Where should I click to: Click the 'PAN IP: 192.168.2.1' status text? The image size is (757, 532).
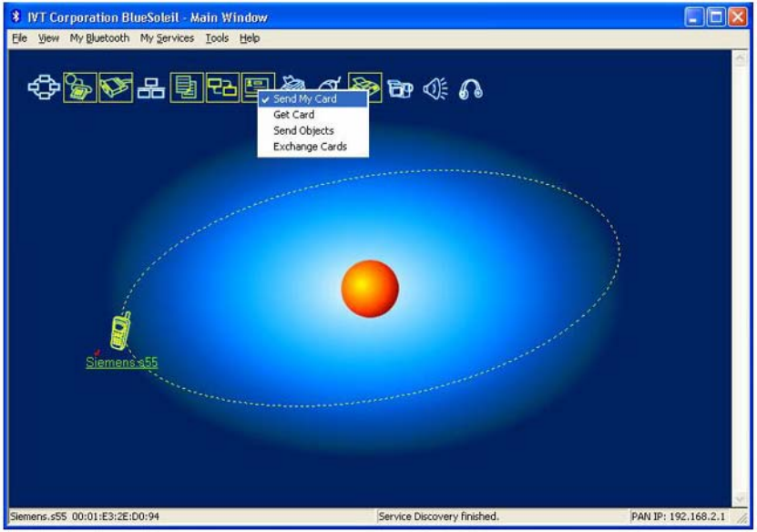click(x=678, y=517)
